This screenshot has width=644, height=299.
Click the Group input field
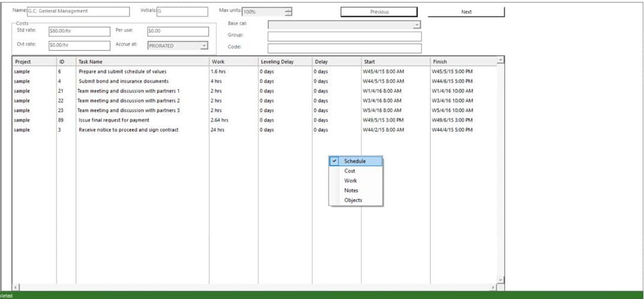pos(344,37)
